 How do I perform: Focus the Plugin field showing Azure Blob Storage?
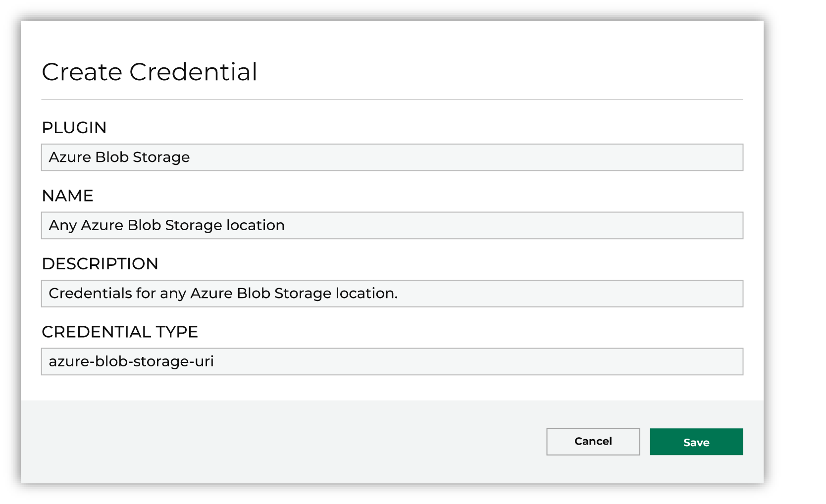392,157
